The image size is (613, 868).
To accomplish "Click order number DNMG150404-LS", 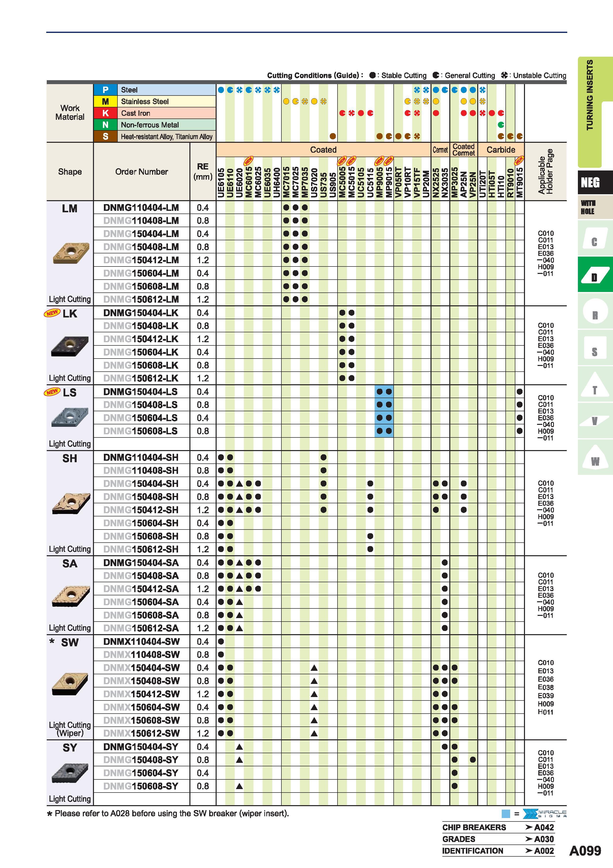I will (140, 392).
